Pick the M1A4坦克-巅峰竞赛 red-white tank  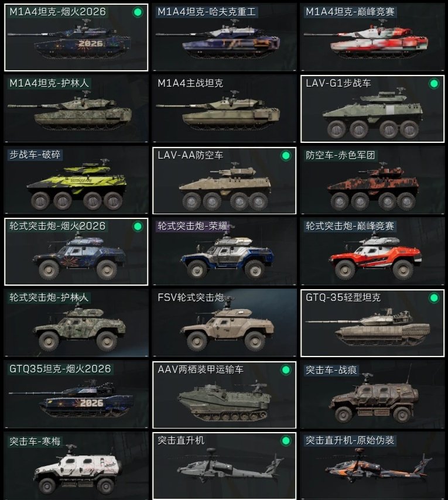(x=372, y=37)
